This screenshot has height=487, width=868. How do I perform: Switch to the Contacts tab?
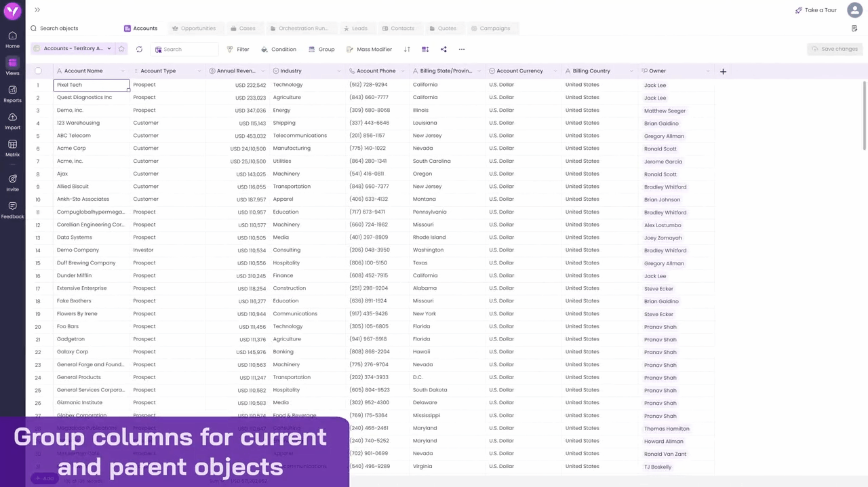click(398, 28)
